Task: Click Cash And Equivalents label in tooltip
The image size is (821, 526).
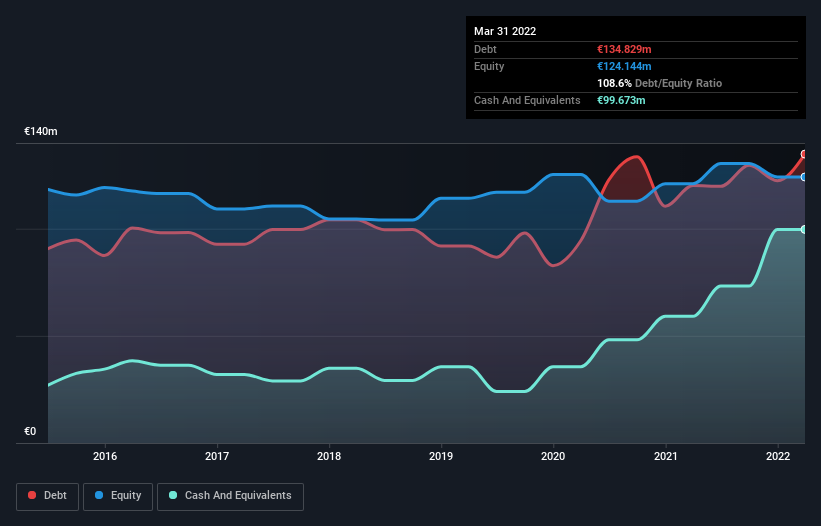Action: point(527,100)
